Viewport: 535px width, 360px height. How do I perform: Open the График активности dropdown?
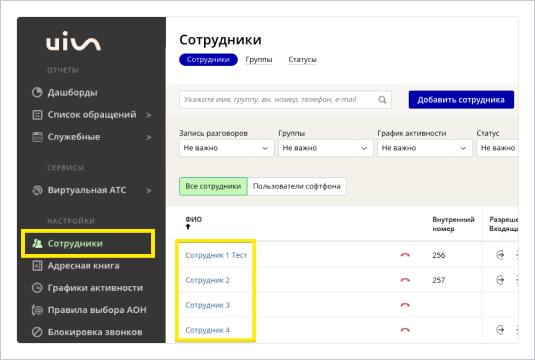tap(425, 148)
